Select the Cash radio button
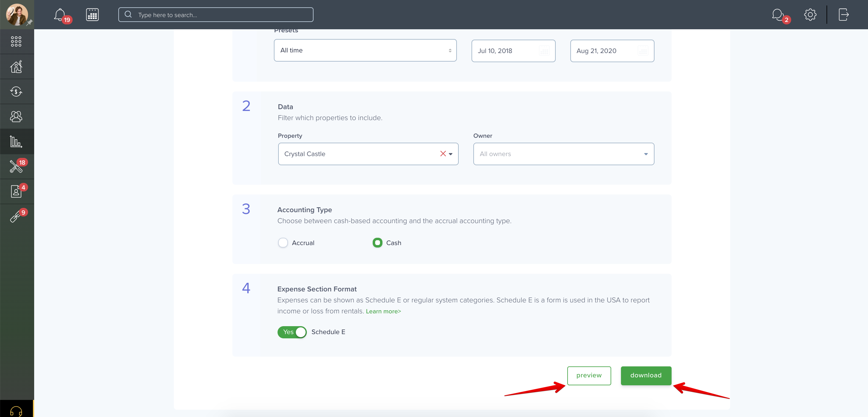 377,243
